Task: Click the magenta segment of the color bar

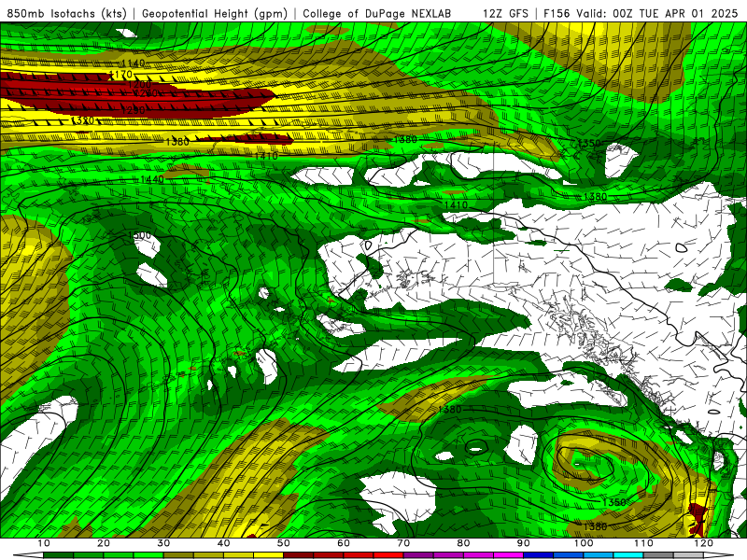Action: [x=508, y=555]
